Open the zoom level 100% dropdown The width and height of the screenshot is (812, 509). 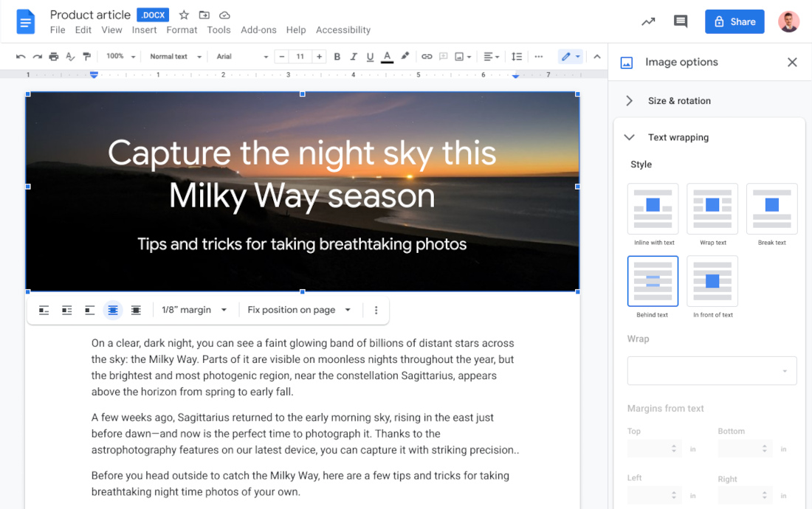pyautogui.click(x=120, y=56)
